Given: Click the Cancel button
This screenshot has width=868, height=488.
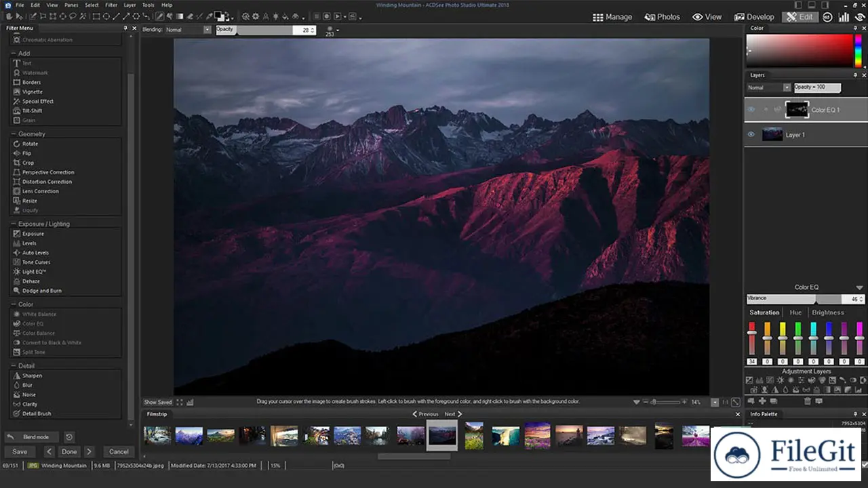Looking at the screenshot, I should tap(119, 451).
